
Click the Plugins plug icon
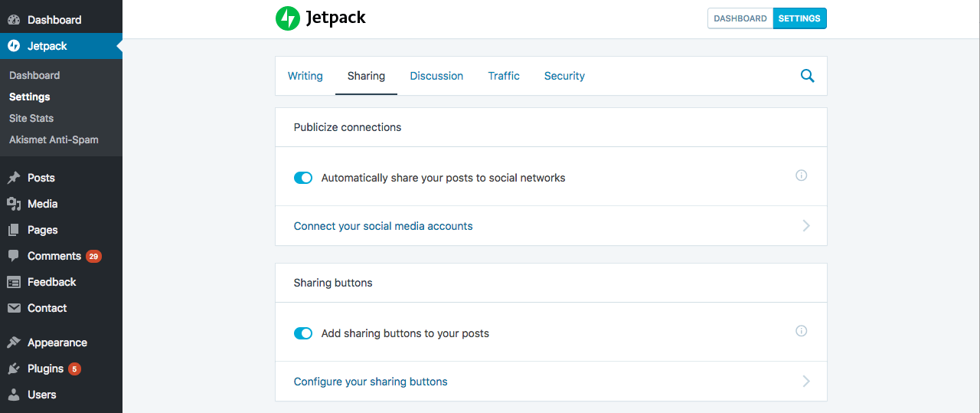tap(14, 369)
